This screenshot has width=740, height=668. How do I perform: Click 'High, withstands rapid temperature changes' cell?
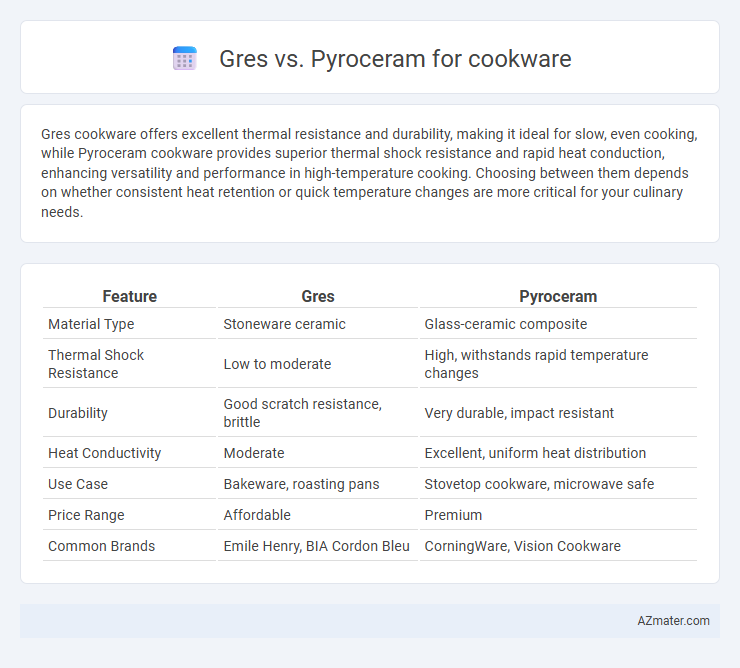tap(536, 364)
